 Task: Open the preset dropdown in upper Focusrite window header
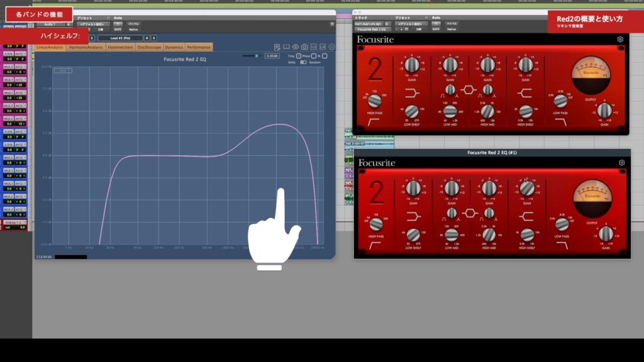(410, 24)
